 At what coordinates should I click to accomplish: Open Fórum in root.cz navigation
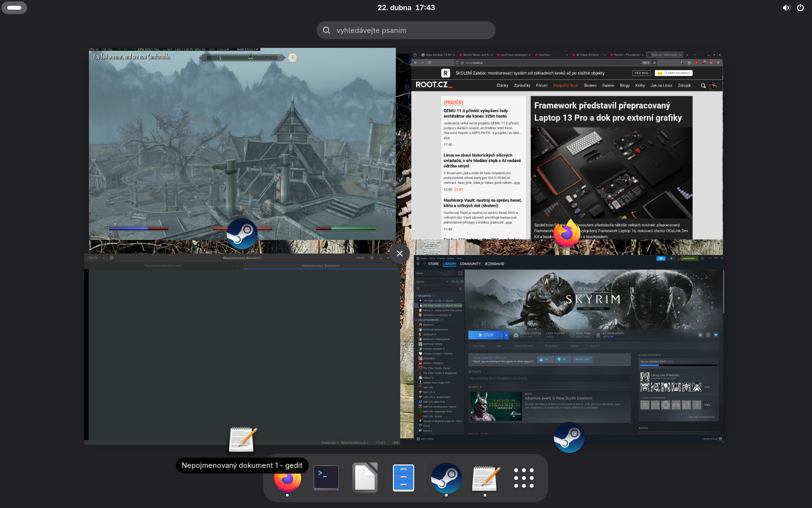coord(542,86)
